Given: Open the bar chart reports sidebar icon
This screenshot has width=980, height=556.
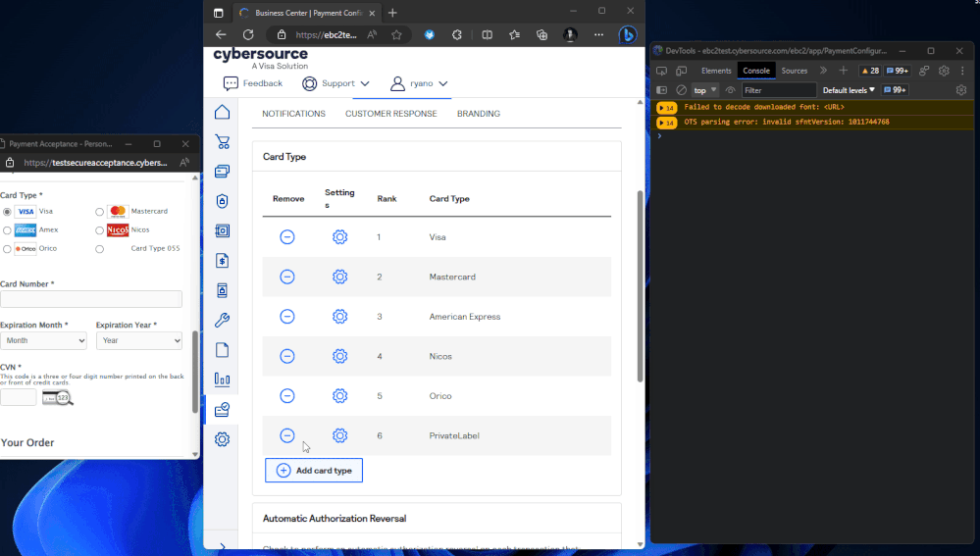Looking at the screenshot, I should 223,379.
